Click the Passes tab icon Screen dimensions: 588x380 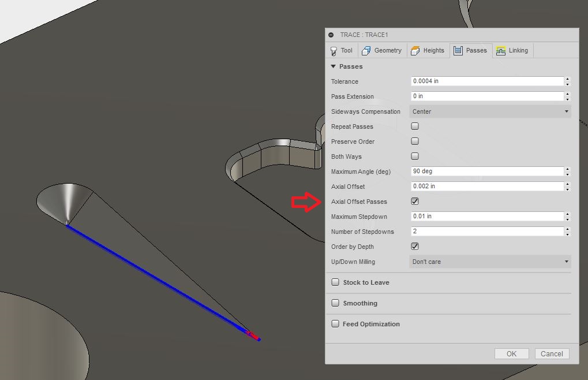click(458, 50)
